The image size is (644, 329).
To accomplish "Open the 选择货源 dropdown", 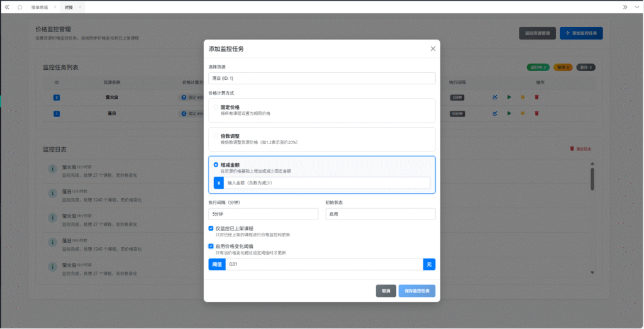I will [x=321, y=79].
